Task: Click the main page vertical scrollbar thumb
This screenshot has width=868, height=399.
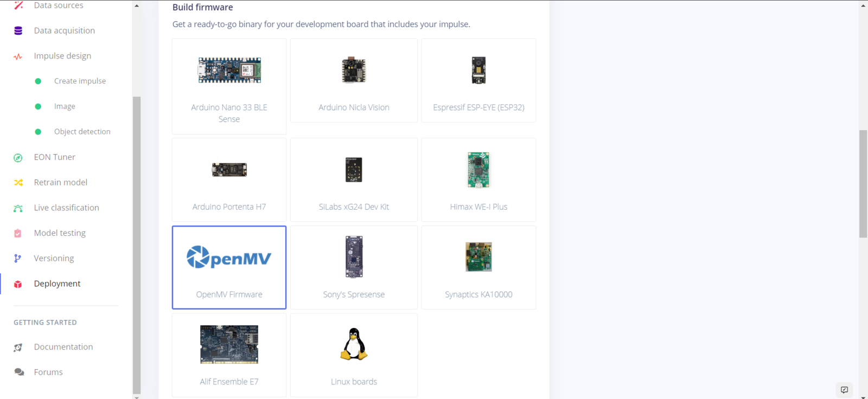Action: coord(863,184)
